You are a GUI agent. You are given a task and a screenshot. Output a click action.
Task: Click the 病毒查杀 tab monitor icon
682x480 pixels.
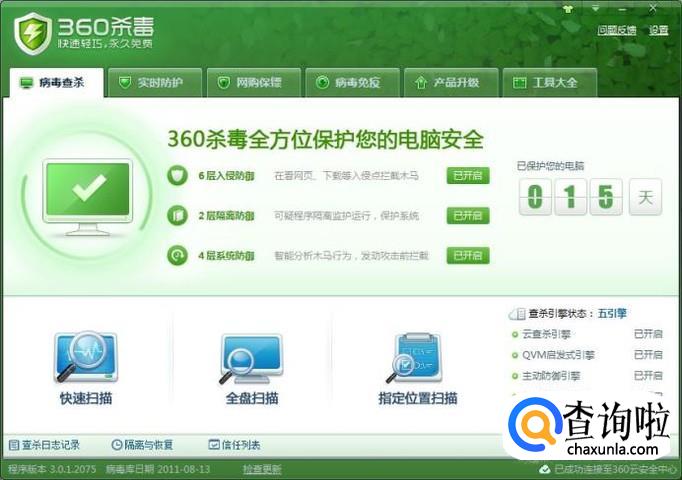coord(27,83)
